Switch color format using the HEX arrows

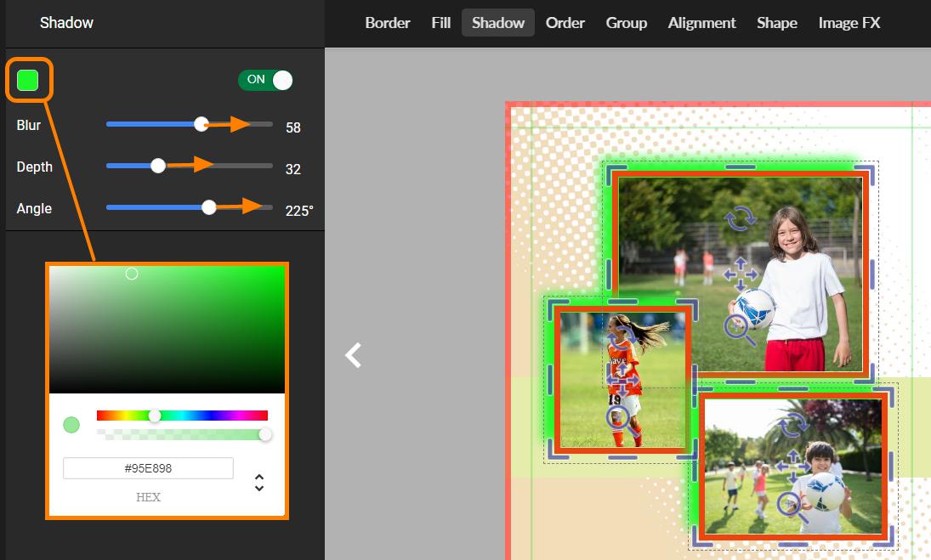(258, 483)
